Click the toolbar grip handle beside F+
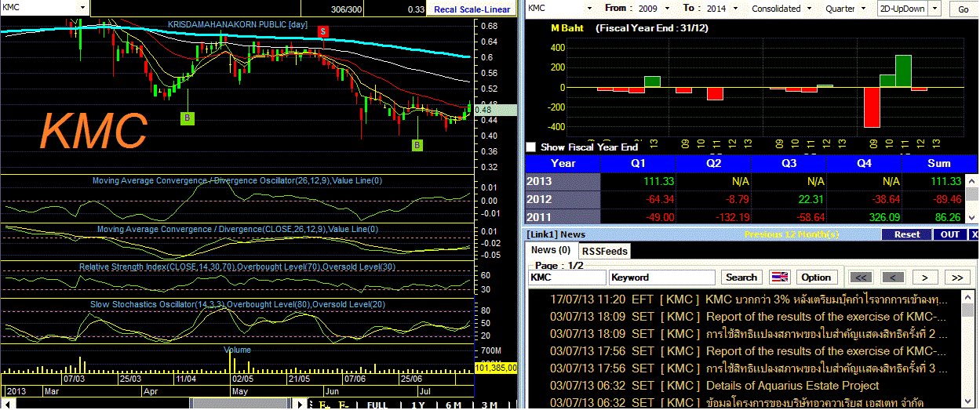Screen dimensions: 980x410 pyautogui.click(x=309, y=405)
